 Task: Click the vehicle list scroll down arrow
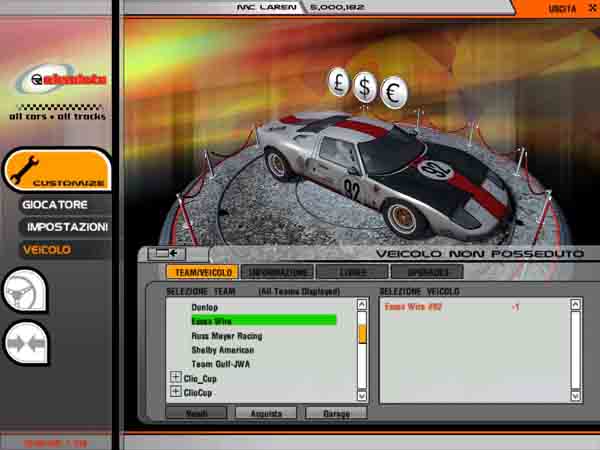(x=576, y=395)
